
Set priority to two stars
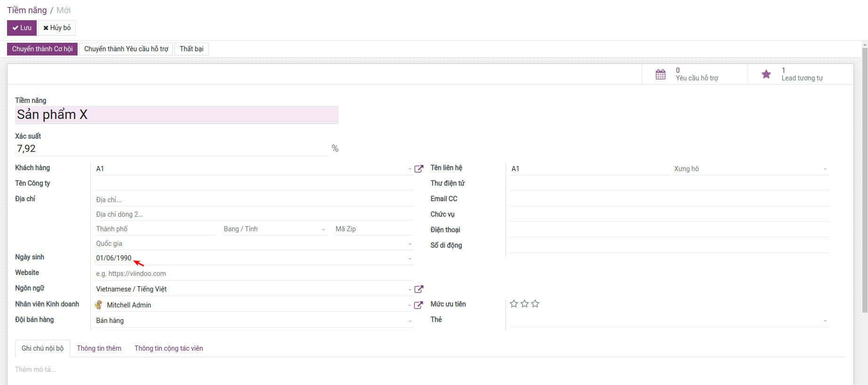(525, 304)
